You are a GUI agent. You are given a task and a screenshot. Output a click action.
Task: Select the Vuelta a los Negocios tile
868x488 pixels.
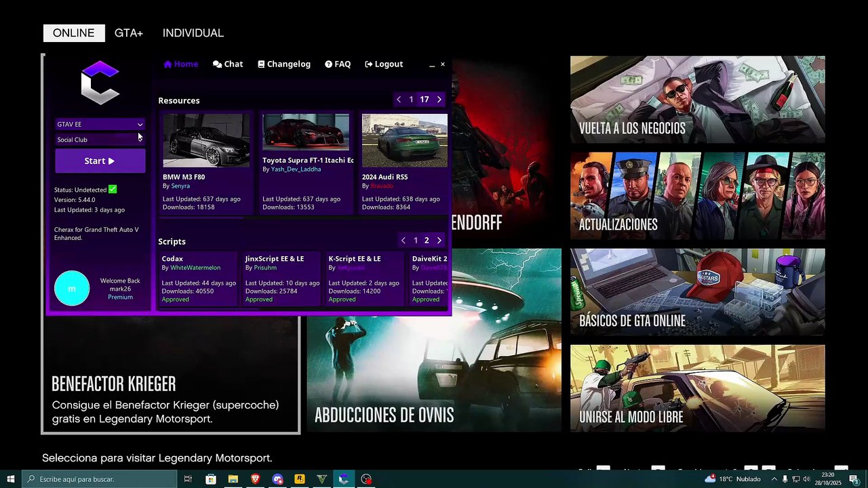click(698, 100)
